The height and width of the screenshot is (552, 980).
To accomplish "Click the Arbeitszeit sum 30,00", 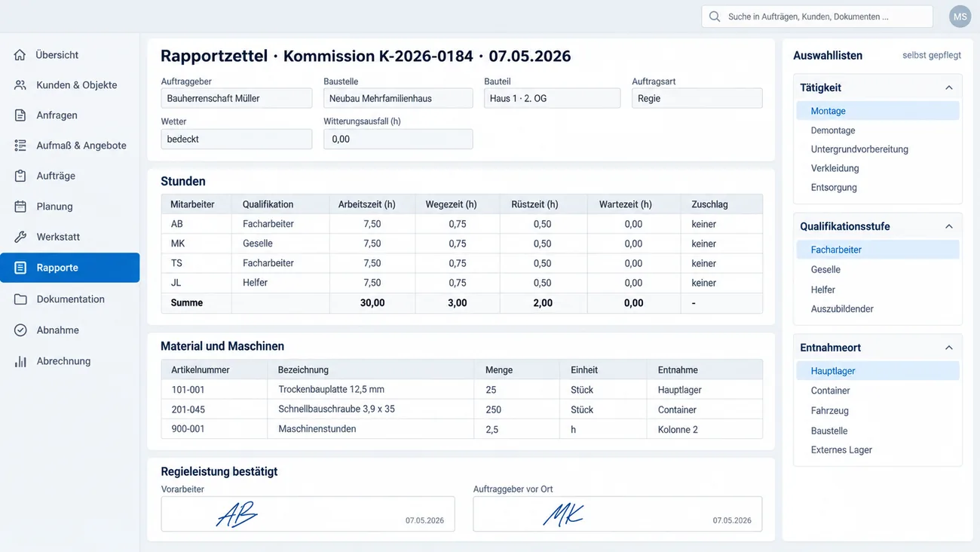I will [372, 302].
